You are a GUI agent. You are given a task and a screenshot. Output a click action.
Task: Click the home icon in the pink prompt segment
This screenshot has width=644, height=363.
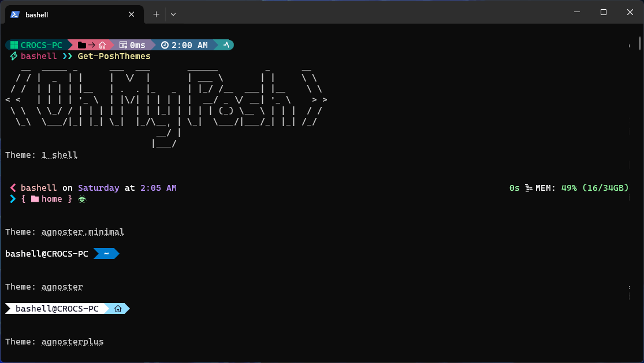(x=102, y=45)
